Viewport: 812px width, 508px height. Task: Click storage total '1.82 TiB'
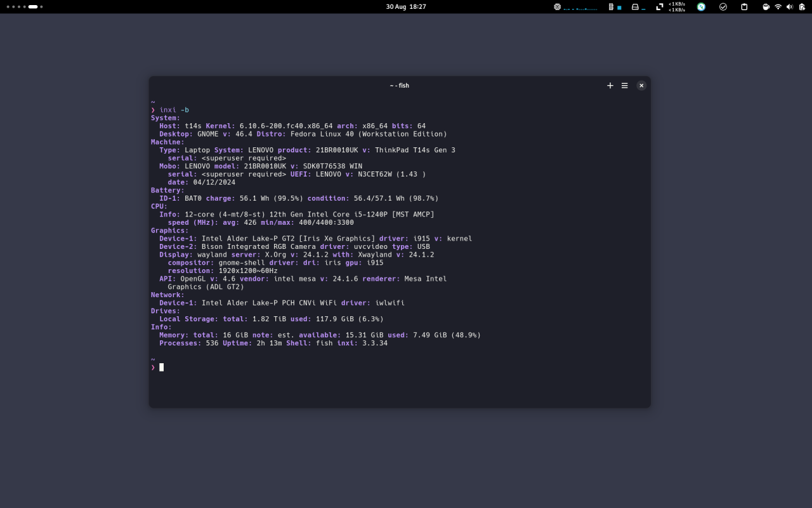[269, 319]
